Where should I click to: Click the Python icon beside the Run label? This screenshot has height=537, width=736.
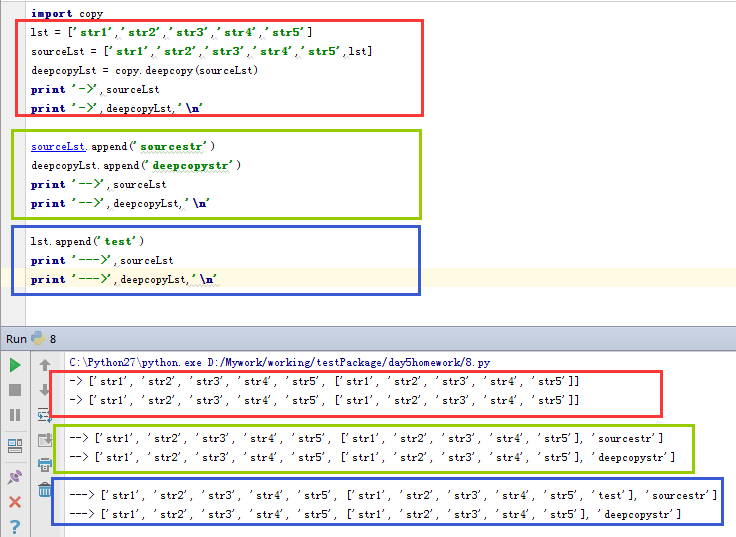pyautogui.click(x=38, y=338)
